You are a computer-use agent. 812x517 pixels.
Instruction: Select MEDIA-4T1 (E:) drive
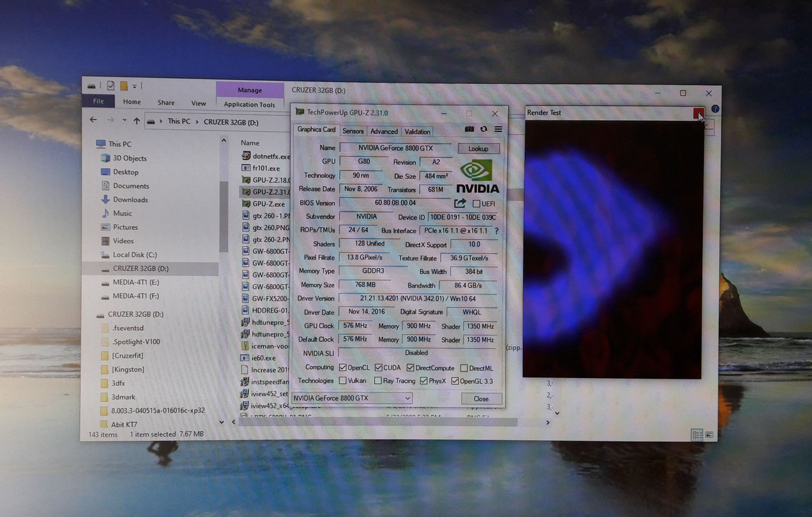(130, 282)
